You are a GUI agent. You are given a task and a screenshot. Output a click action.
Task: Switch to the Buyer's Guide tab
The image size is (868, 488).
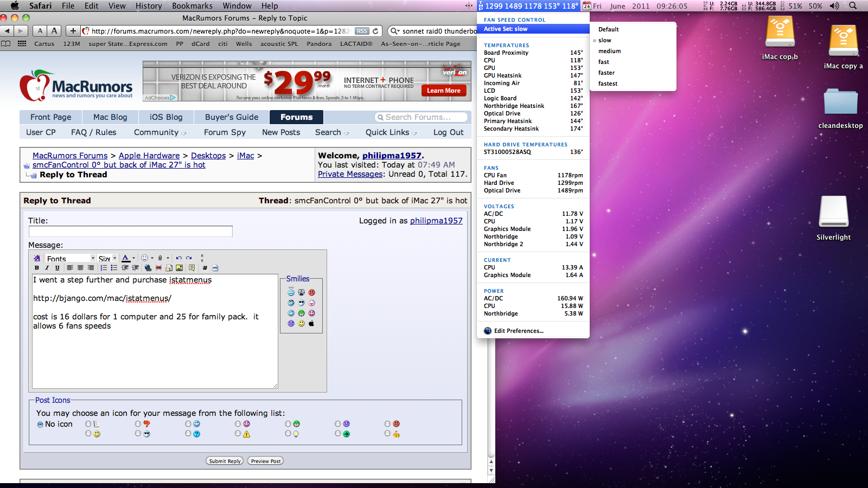[232, 117]
